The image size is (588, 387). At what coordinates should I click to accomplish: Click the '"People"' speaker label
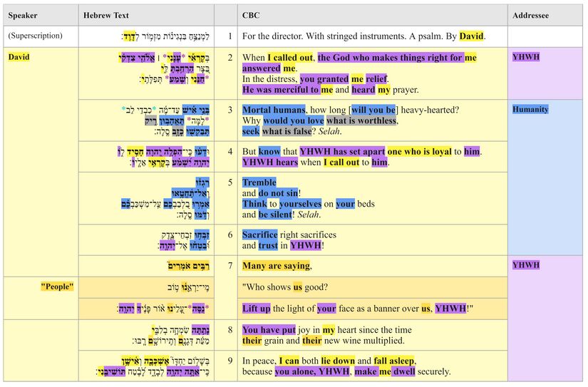pyautogui.click(x=58, y=287)
